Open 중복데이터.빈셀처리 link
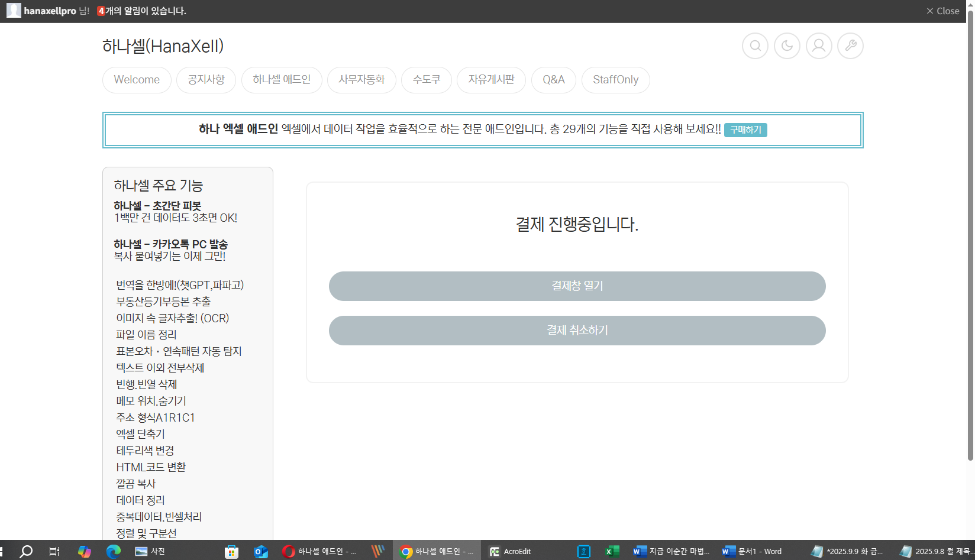This screenshot has width=975, height=560. tap(159, 517)
